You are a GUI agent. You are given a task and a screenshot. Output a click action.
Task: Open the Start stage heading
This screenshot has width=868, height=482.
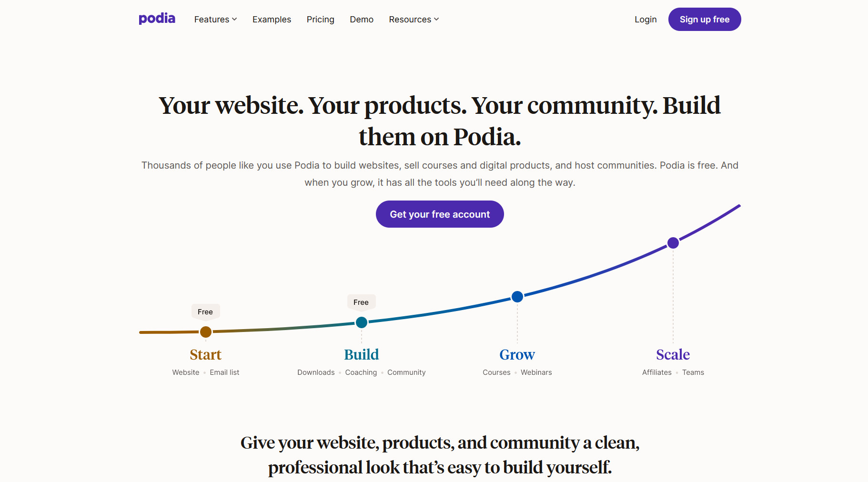206,354
